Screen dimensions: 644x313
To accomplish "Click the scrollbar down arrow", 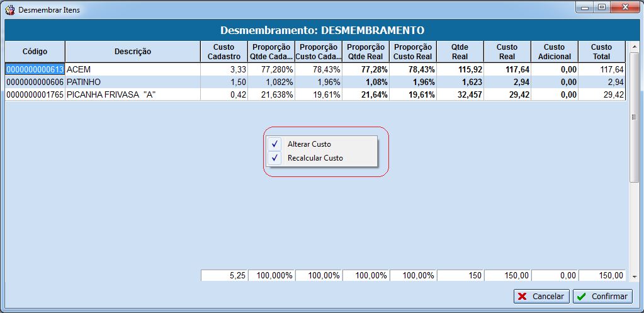I will point(634,276).
